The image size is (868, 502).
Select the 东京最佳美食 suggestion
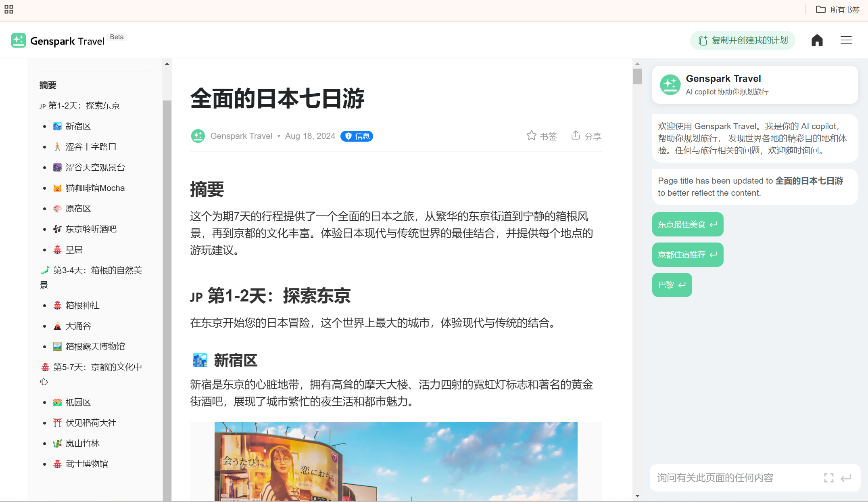[x=687, y=224]
